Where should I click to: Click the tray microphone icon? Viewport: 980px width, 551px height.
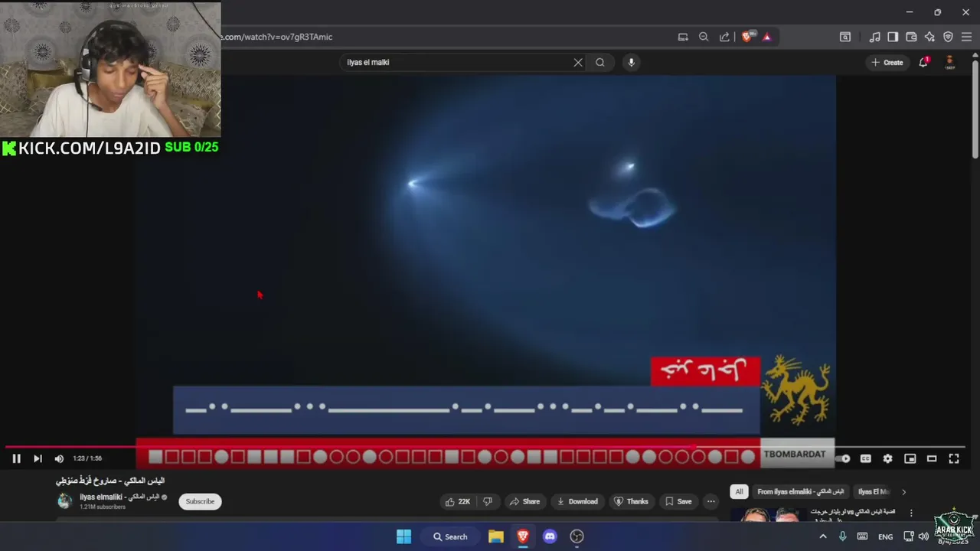point(843,536)
